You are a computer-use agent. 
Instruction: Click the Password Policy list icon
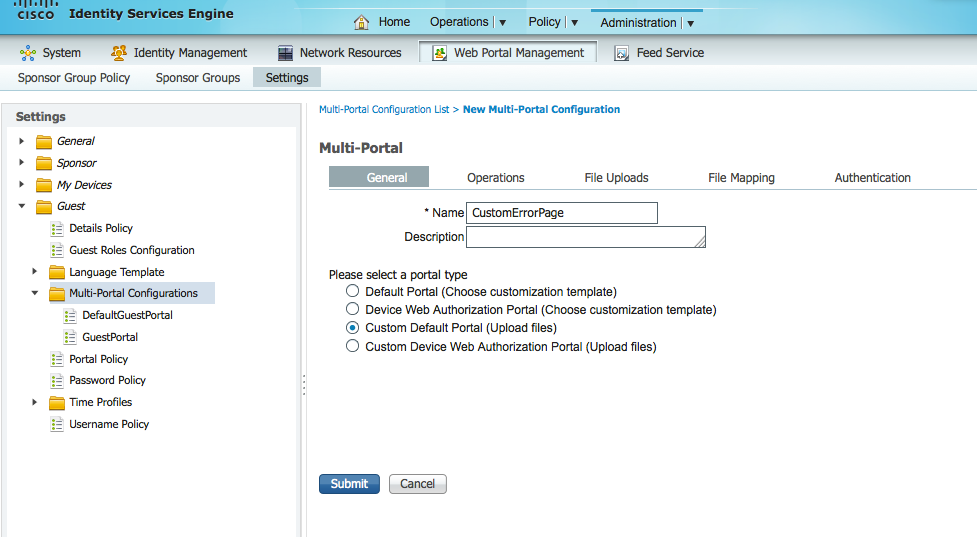point(57,381)
